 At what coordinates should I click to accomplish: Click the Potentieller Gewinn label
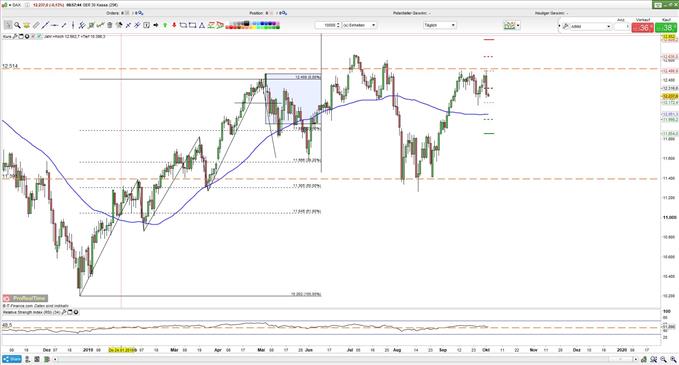tap(410, 13)
